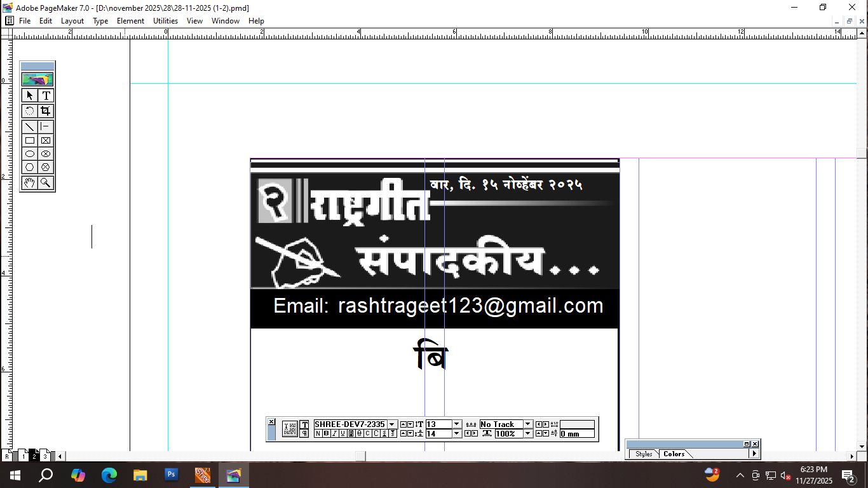Open the leading 14 dropdown

(456, 433)
